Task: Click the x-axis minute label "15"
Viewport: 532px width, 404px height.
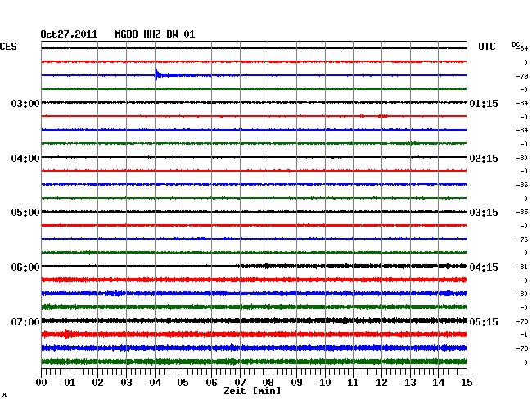Action: pos(467,383)
